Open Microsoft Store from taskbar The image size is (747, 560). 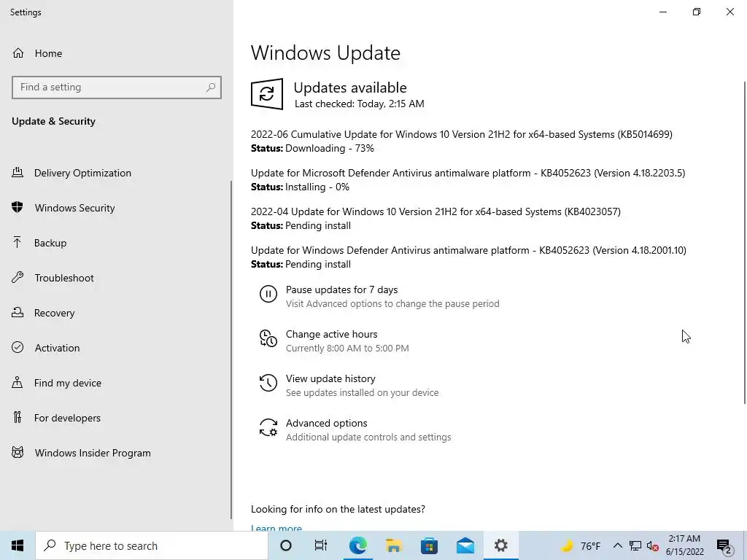pyautogui.click(x=429, y=545)
